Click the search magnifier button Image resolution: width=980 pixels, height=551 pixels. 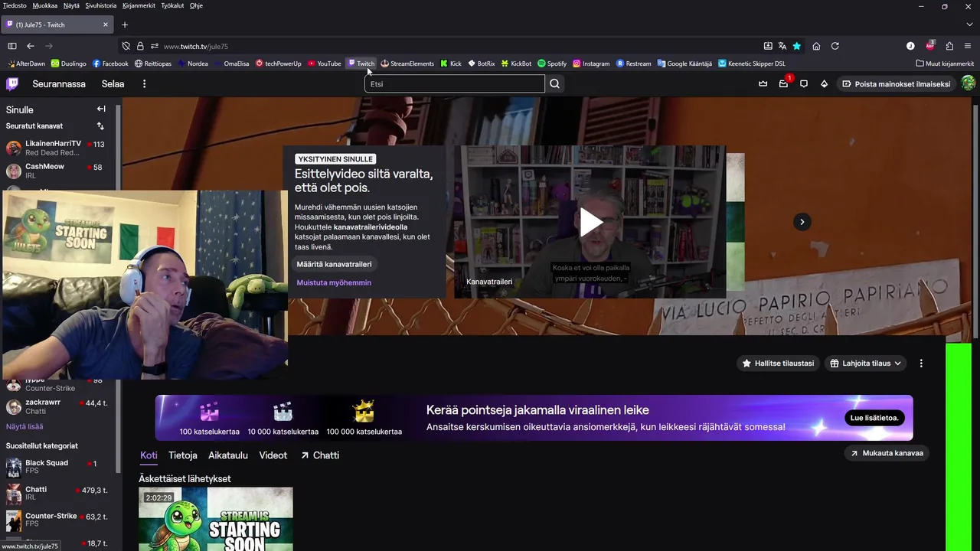coord(555,83)
